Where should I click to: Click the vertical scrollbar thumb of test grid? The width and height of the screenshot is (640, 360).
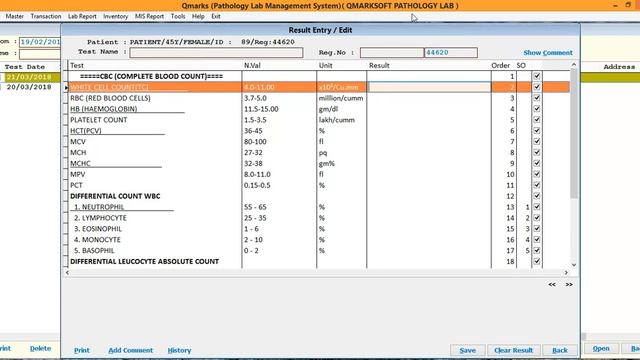[573, 133]
